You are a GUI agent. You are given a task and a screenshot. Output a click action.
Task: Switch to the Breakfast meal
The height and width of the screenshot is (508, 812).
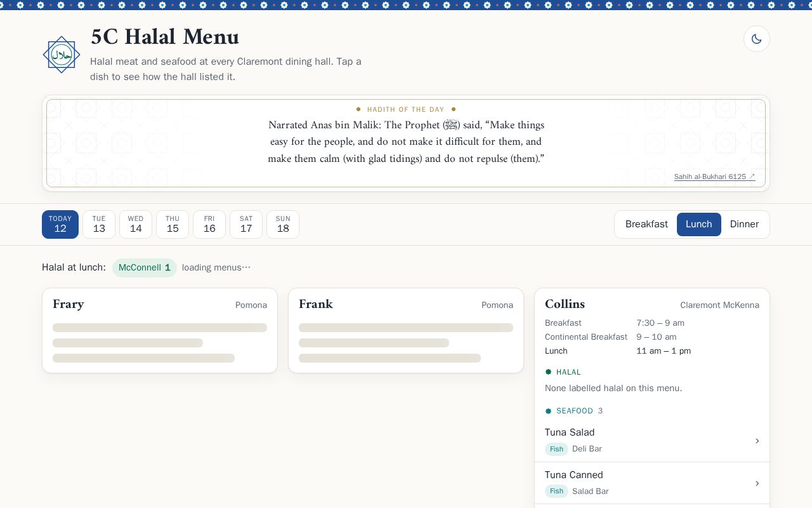[646, 224]
